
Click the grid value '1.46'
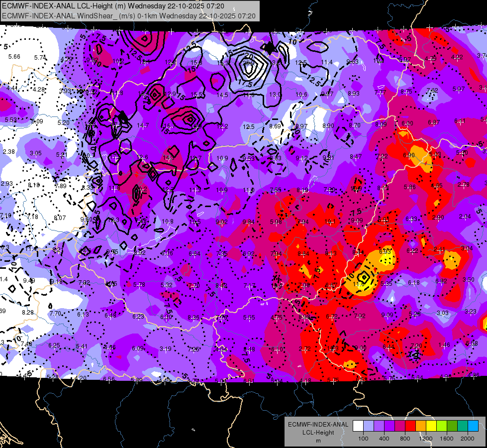pos(444,344)
